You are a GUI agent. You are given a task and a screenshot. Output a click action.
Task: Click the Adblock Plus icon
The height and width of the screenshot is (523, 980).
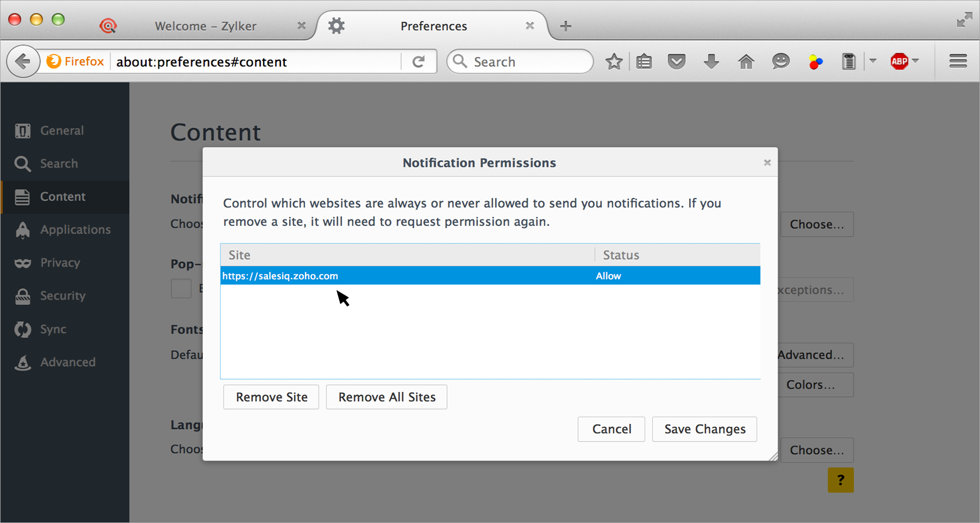[x=899, y=61]
